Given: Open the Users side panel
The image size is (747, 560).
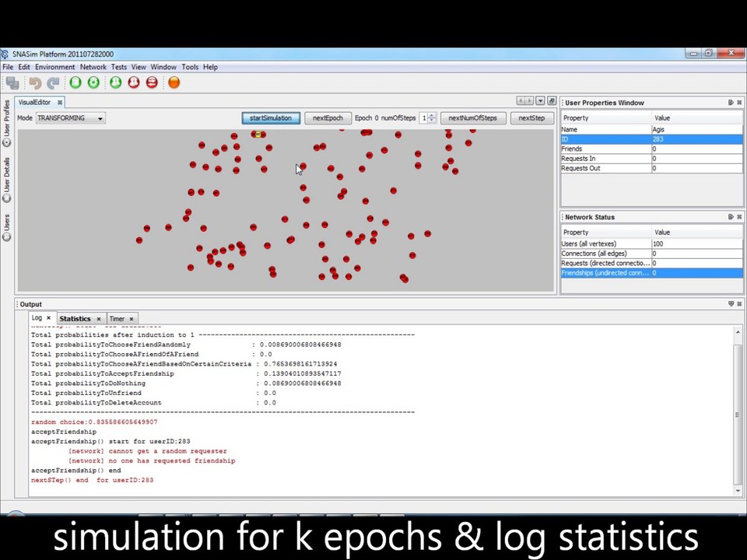Looking at the screenshot, I should (7, 228).
